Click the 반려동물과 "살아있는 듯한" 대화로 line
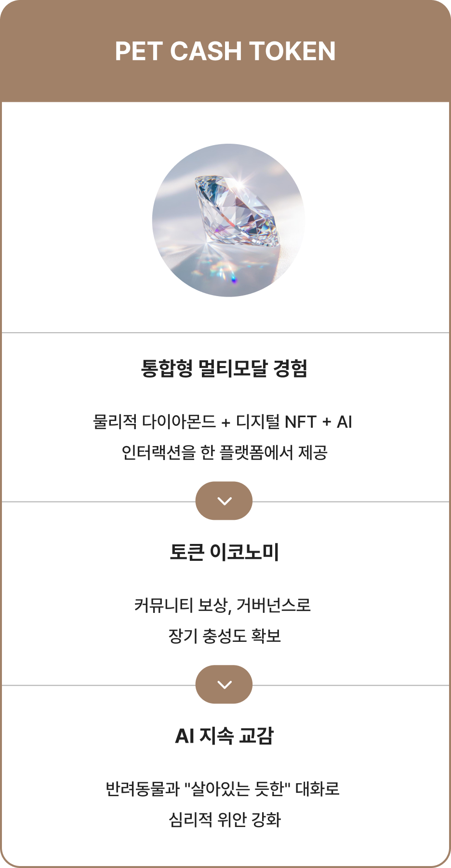The image size is (451, 868). click(222, 789)
